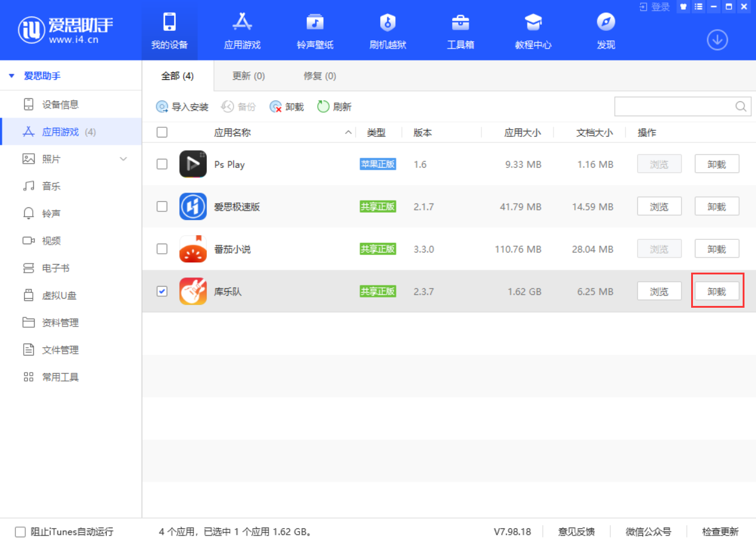Open the 工具箱 toolbox section
This screenshot has height=544, width=756.
[460, 30]
